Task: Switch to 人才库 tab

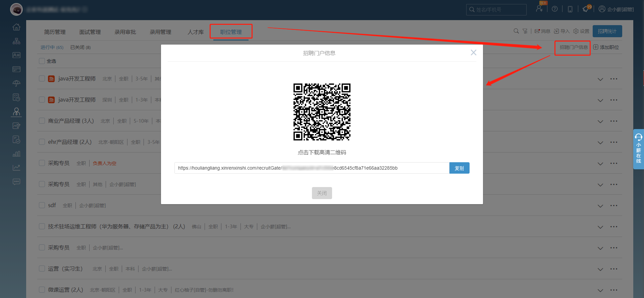Action: (x=196, y=32)
